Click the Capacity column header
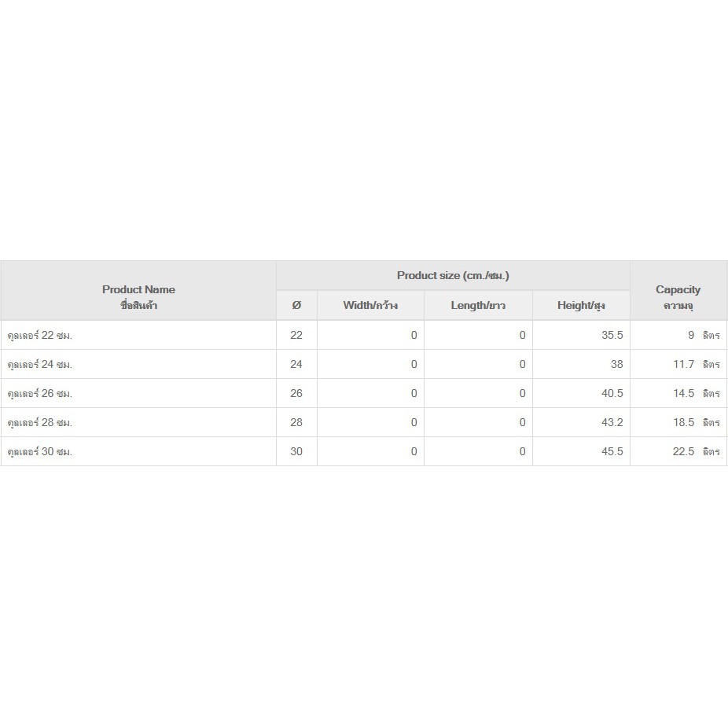728x728 pixels. click(678, 297)
